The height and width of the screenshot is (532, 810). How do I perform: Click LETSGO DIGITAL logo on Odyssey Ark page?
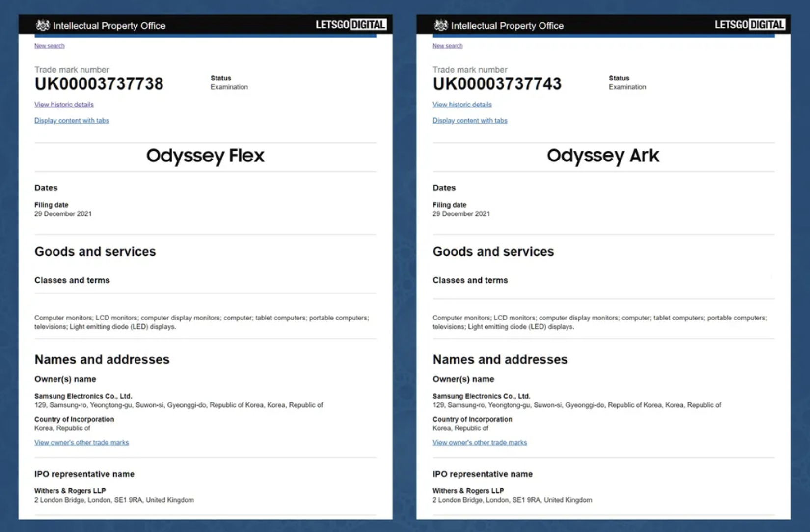pos(749,25)
